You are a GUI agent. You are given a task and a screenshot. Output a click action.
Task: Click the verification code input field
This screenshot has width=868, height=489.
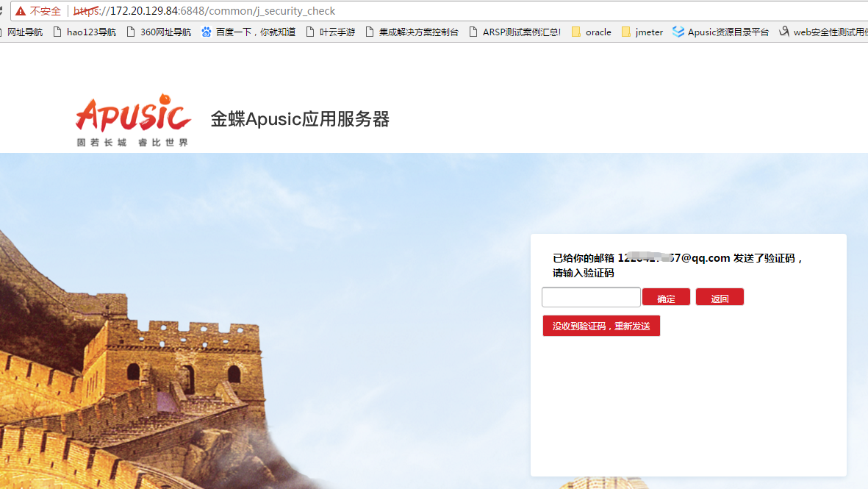click(591, 297)
